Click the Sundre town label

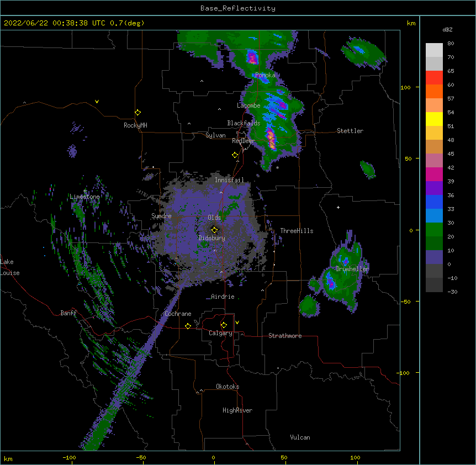pyautogui.click(x=161, y=216)
